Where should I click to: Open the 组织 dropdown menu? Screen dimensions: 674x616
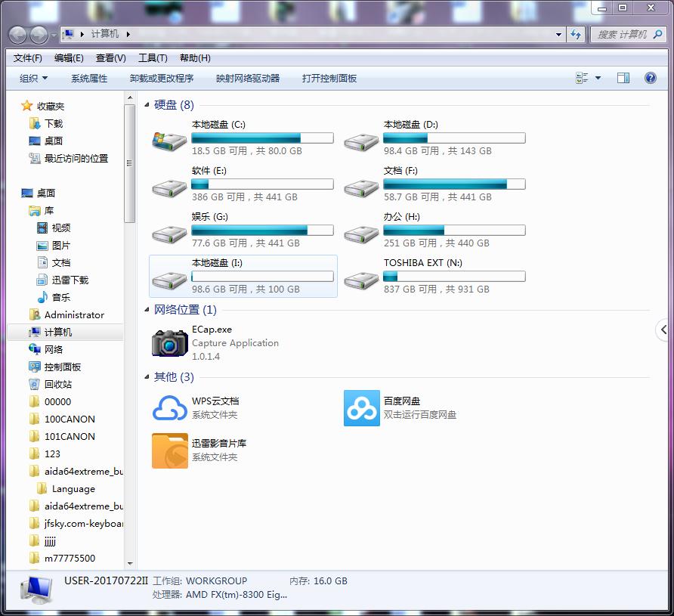click(x=33, y=79)
